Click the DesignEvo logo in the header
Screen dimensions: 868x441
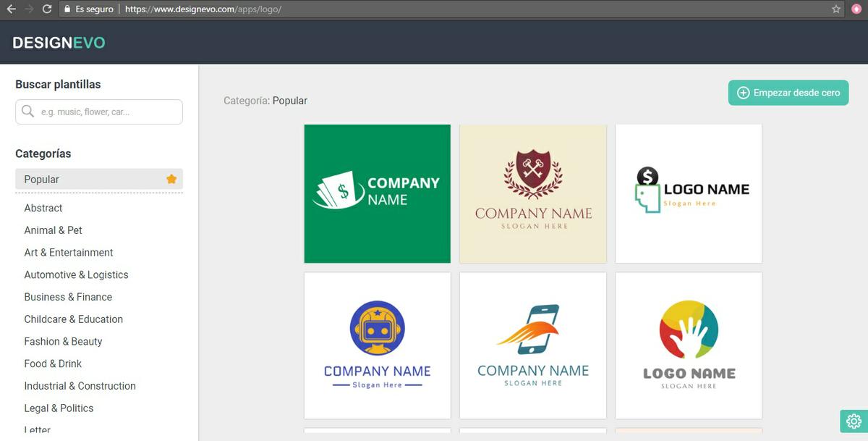[x=59, y=43]
